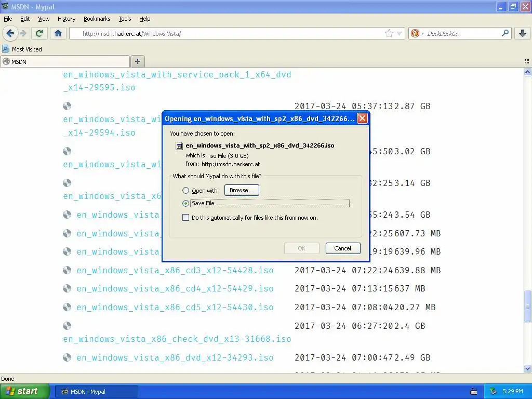Click the Forward navigation arrow
The height and width of the screenshot is (399, 532).
coord(23,33)
